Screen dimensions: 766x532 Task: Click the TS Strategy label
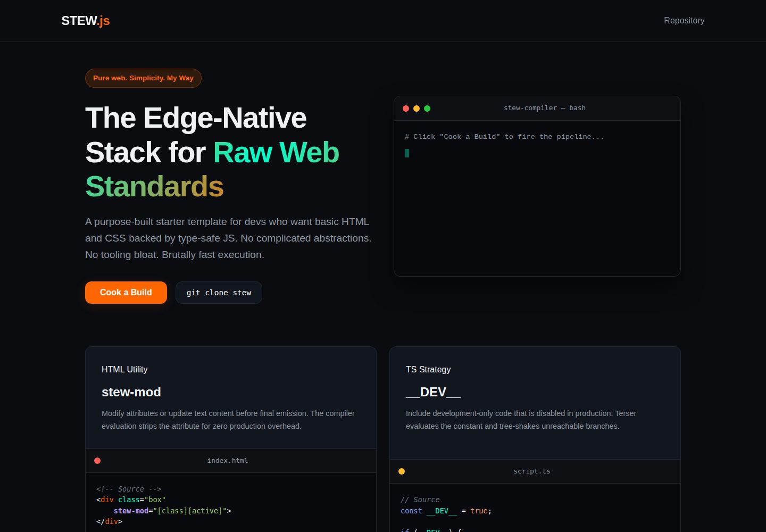point(428,369)
